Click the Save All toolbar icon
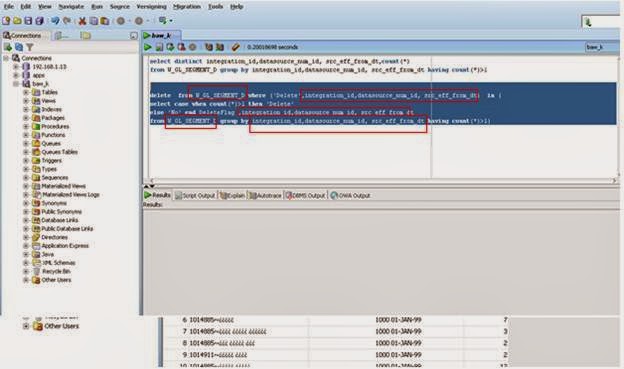Screen dimensions: 624x369 [x=39, y=21]
